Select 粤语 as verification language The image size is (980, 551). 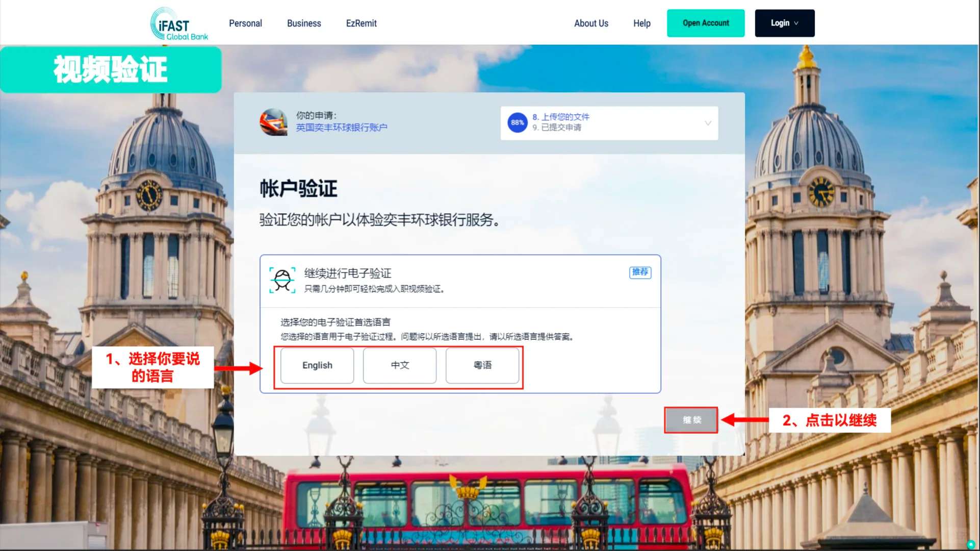point(482,365)
